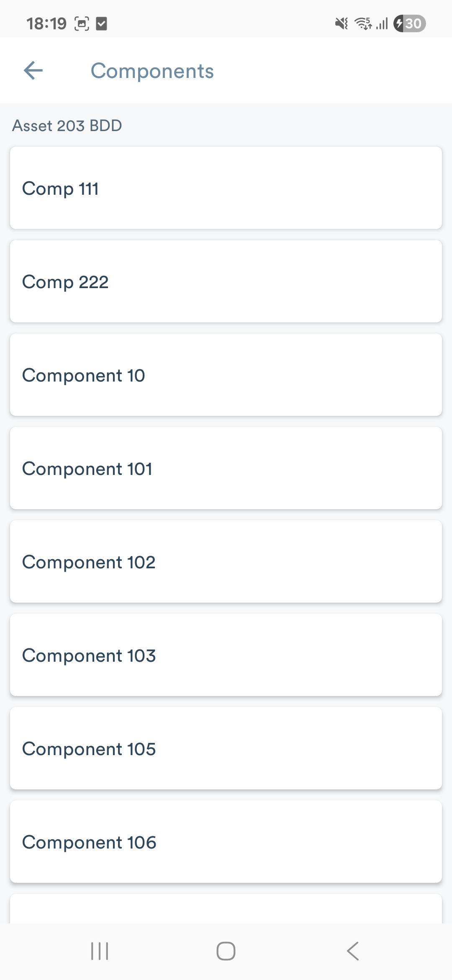Tap the partially visible card at bottom
The height and width of the screenshot is (980, 452).
[226, 910]
